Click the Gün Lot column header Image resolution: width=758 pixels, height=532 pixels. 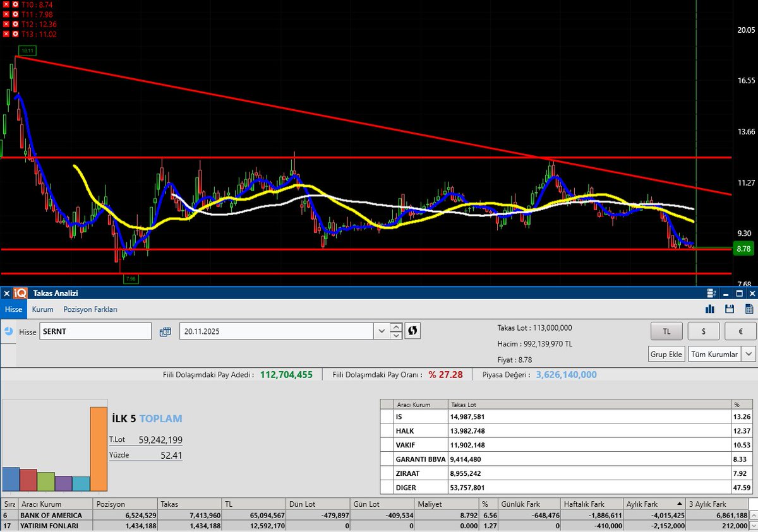(383, 504)
